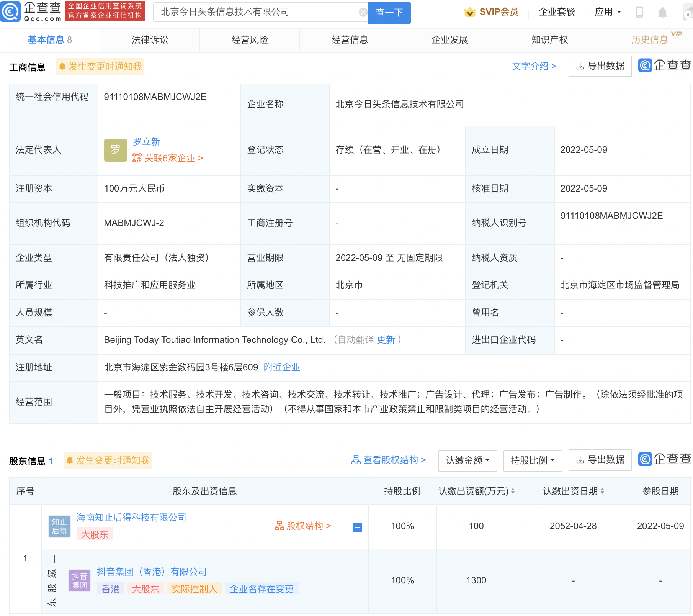Open 抖音集团（香港）有限公司 link
Viewport: 693px width, 616px height.
152,572
